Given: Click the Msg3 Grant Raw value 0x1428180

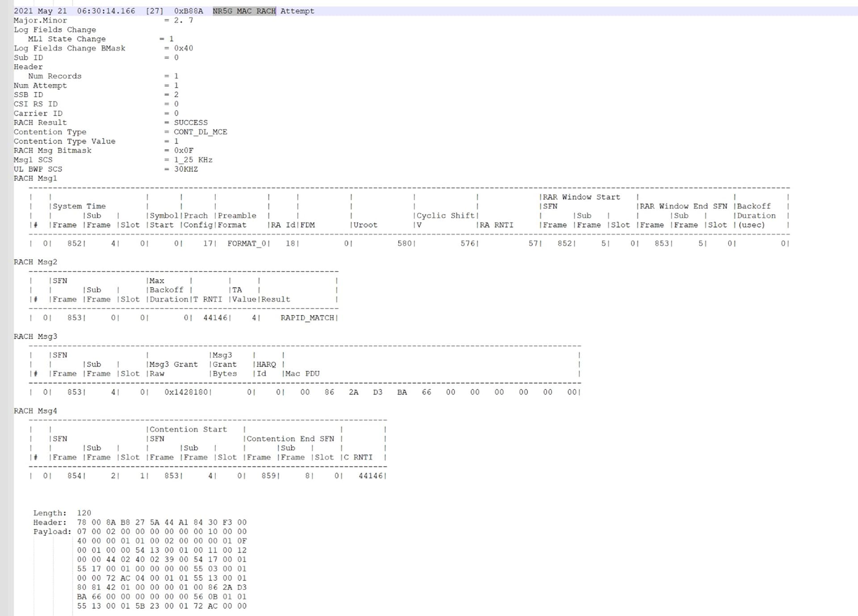Looking at the screenshot, I should tap(186, 393).
